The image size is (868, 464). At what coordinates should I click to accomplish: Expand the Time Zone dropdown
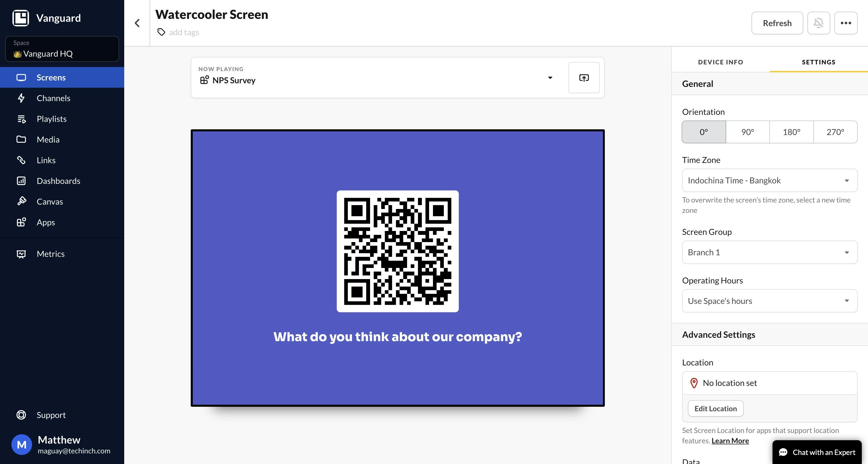point(769,181)
